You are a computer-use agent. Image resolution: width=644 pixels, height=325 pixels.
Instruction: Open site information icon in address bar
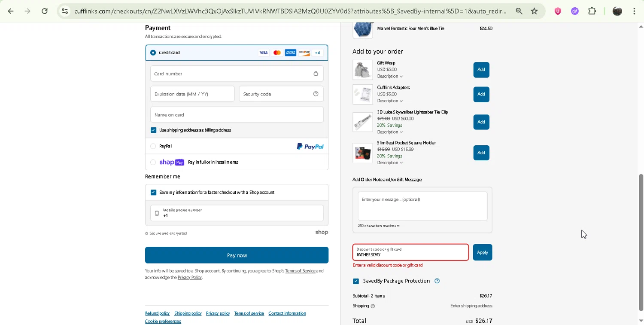[65, 11]
